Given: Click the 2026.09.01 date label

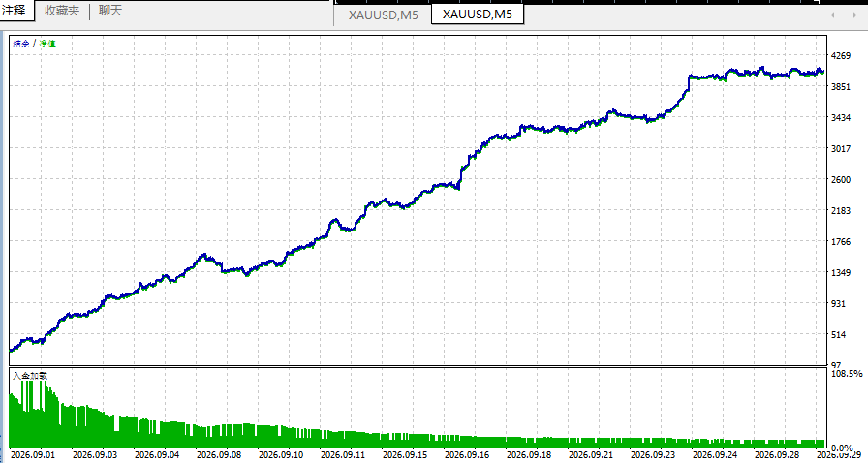Looking at the screenshot, I should (x=33, y=454).
